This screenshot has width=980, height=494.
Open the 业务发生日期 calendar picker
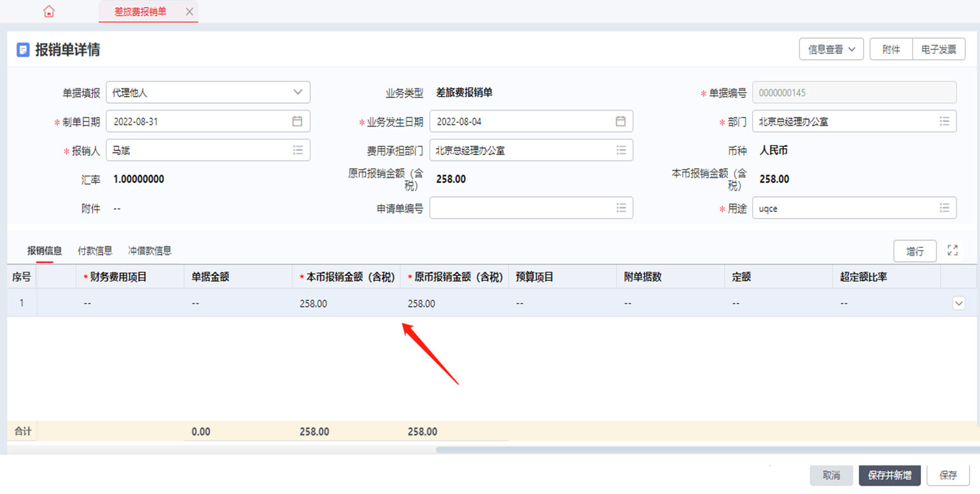click(620, 121)
